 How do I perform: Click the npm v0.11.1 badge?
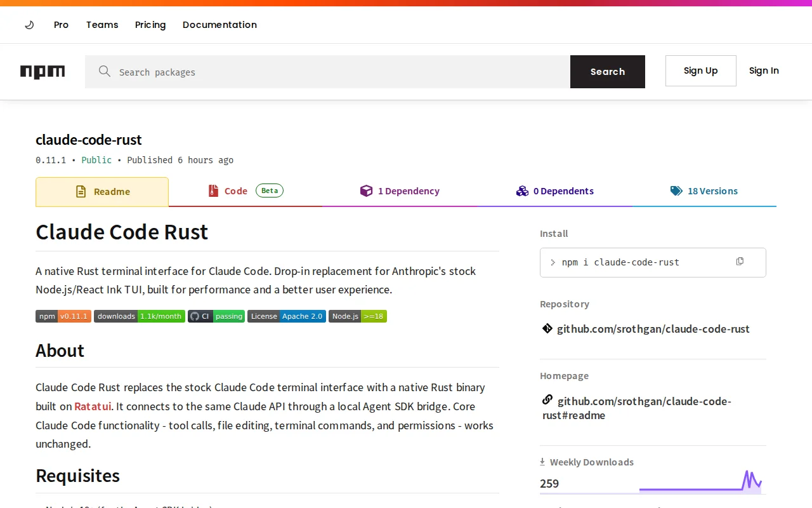[63, 316]
